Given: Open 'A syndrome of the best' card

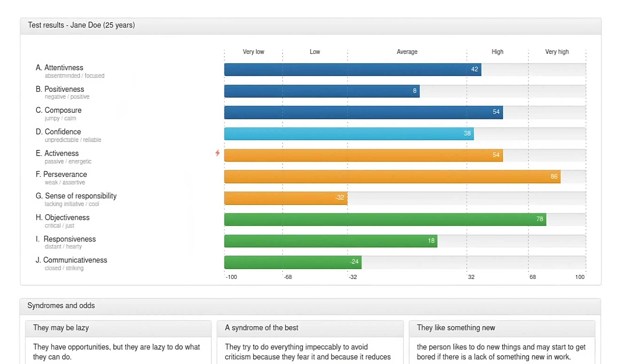Looking at the screenshot, I should tap(261, 328).
